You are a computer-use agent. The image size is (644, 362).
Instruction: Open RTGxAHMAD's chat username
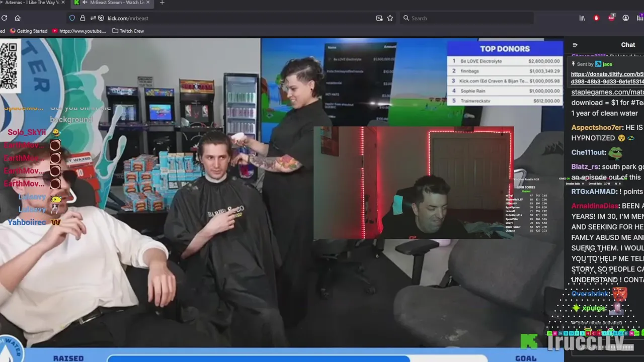[x=594, y=192]
